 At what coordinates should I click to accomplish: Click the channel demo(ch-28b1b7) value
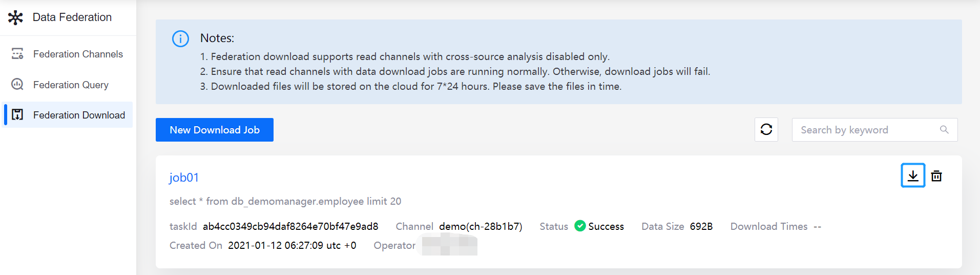coord(481,226)
